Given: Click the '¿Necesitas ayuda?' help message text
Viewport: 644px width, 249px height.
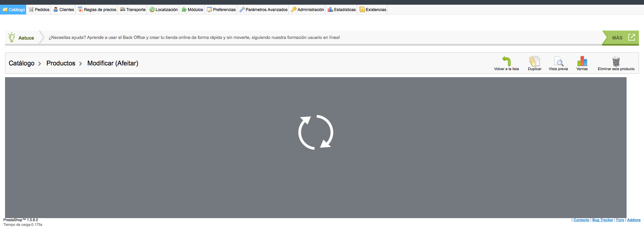Looking at the screenshot, I should [194, 38].
